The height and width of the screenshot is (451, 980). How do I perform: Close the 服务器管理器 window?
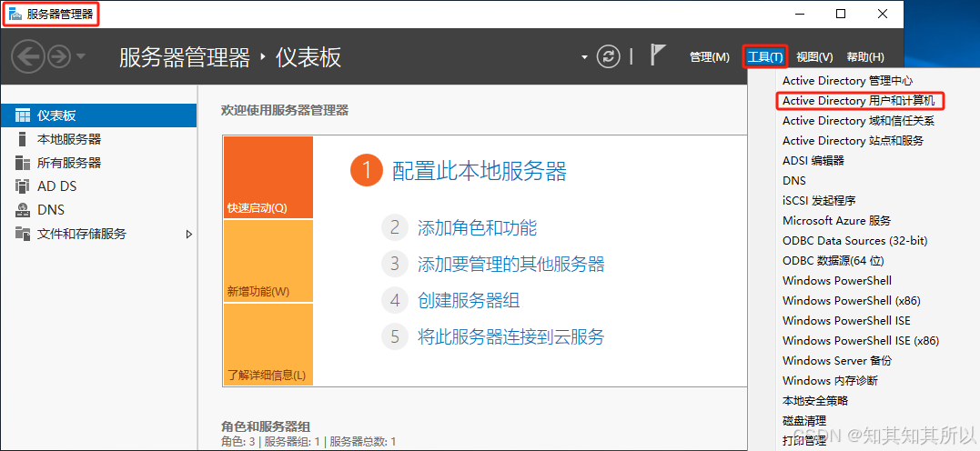pos(883,14)
